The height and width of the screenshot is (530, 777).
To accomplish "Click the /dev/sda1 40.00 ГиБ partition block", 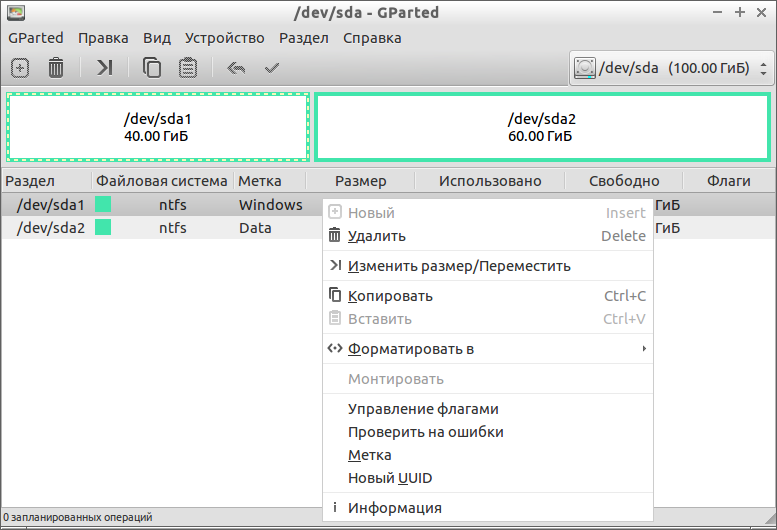I will point(158,127).
